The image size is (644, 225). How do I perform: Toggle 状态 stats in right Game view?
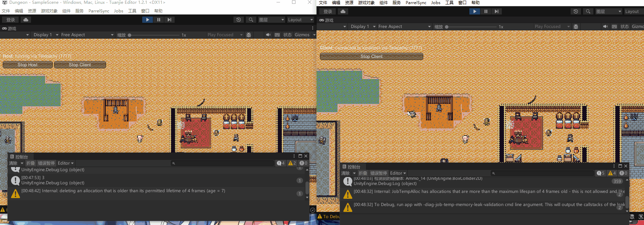[625, 27]
